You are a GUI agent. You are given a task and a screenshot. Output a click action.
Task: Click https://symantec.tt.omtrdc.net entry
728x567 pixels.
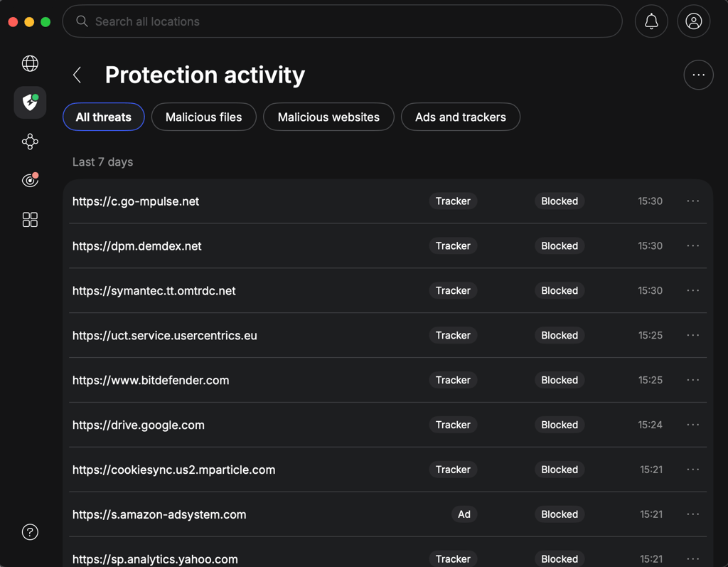click(154, 290)
